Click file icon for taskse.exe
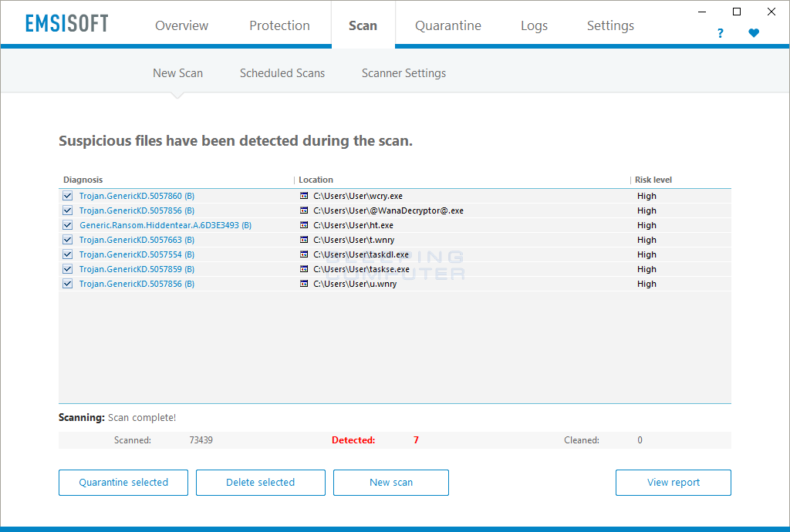The height and width of the screenshot is (532, 790). (304, 269)
